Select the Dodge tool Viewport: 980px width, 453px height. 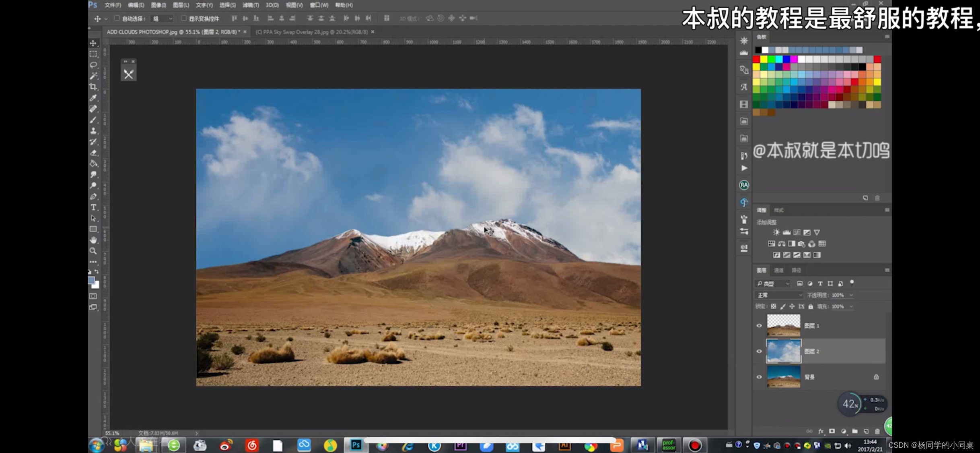[x=93, y=185]
